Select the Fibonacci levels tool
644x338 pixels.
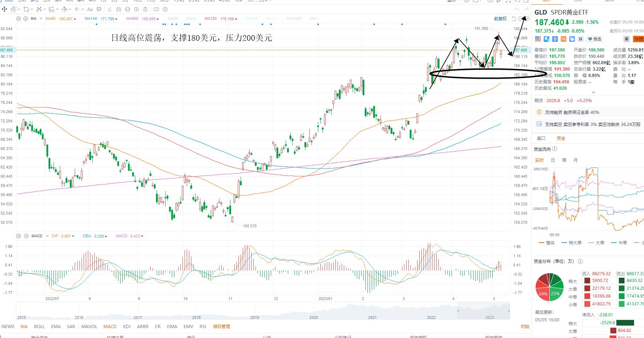(x=51, y=9)
